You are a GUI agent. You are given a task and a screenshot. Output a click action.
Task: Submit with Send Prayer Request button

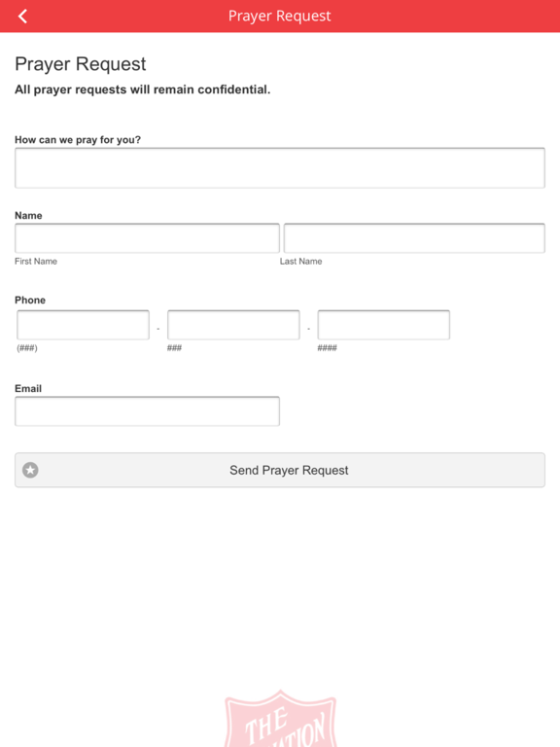point(280,470)
